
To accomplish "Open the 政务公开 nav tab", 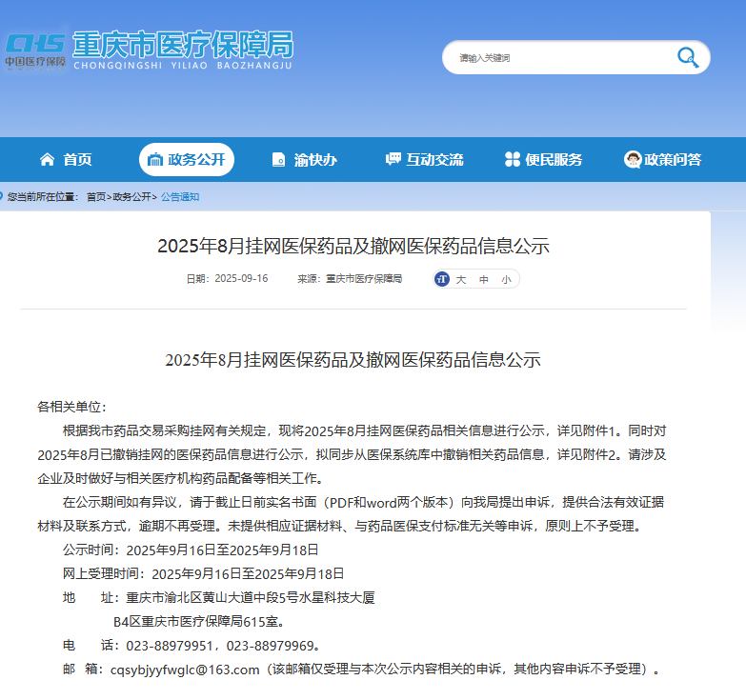I will coord(187,159).
